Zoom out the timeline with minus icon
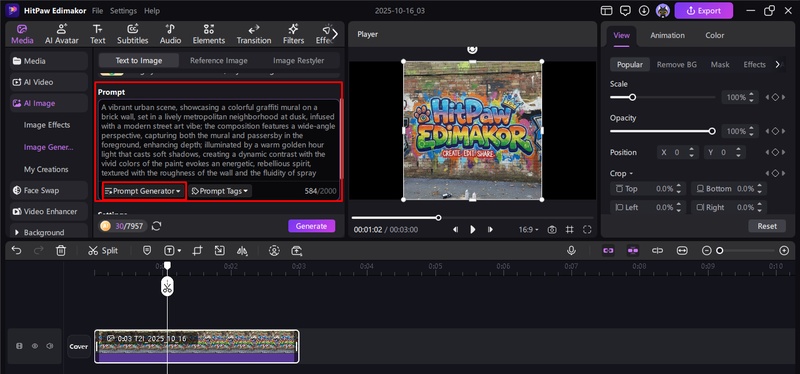Image resolution: width=800 pixels, height=374 pixels. [x=706, y=251]
